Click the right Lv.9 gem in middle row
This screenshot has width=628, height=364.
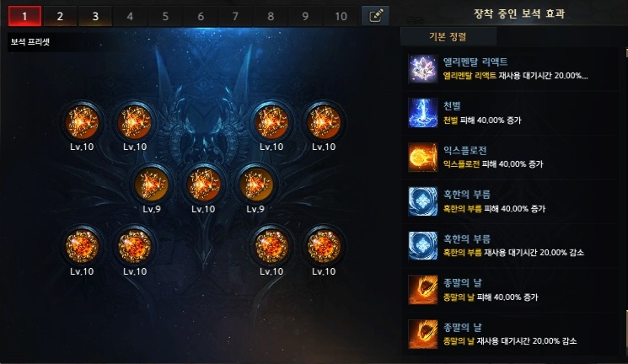[255, 185]
